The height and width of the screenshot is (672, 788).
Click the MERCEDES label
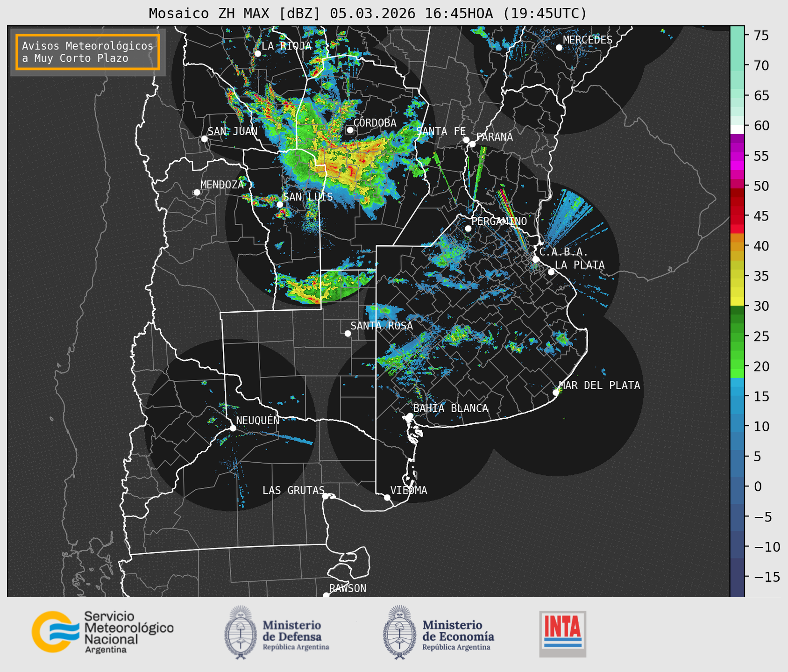pyautogui.click(x=588, y=40)
